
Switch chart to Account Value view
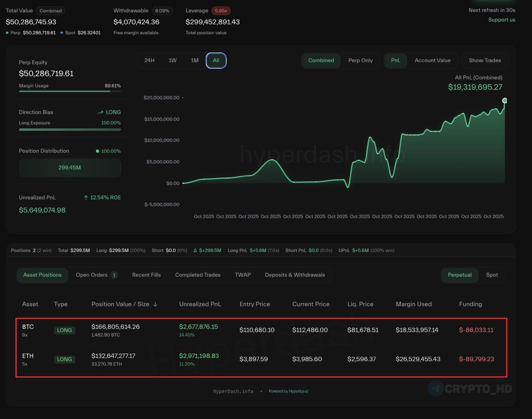[432, 60]
